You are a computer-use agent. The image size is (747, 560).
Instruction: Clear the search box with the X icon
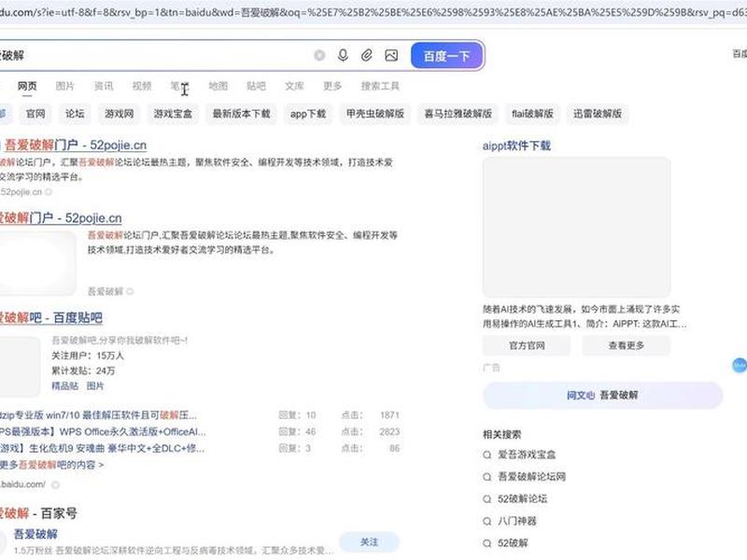(319, 56)
